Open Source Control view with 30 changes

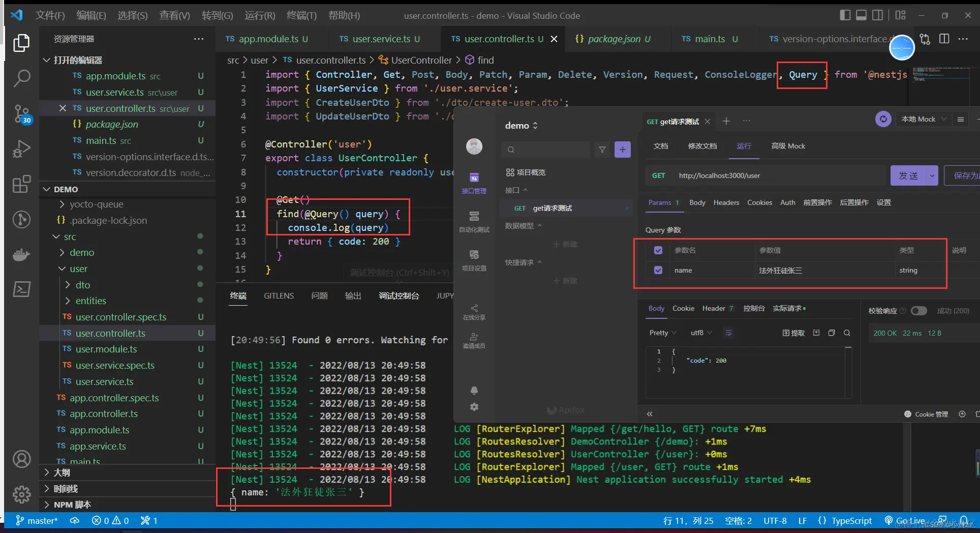coord(21,114)
